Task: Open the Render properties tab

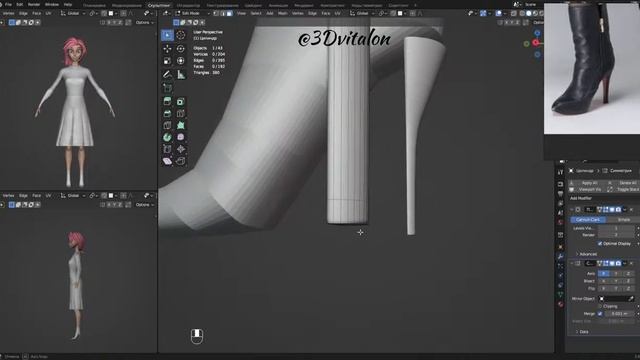Action: 560,184
